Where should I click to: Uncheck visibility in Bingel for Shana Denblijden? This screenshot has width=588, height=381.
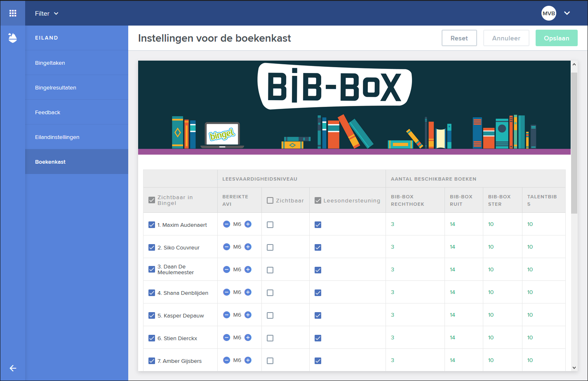coord(152,293)
